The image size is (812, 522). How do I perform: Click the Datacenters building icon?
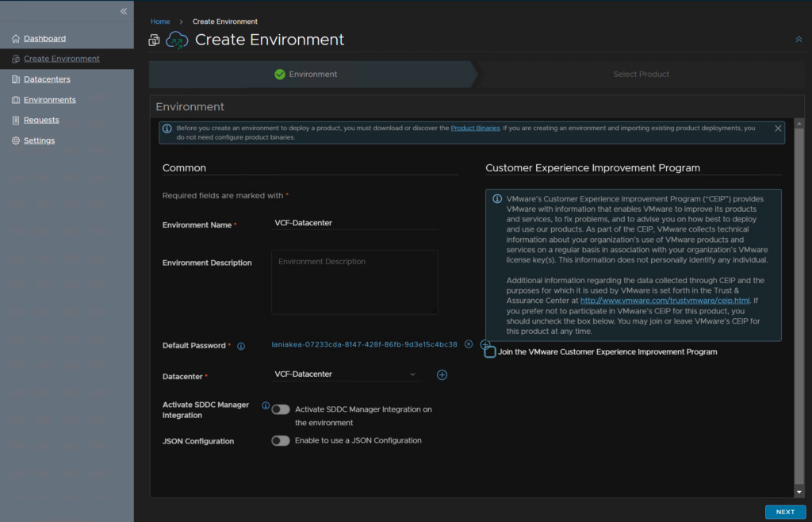pyautogui.click(x=16, y=79)
